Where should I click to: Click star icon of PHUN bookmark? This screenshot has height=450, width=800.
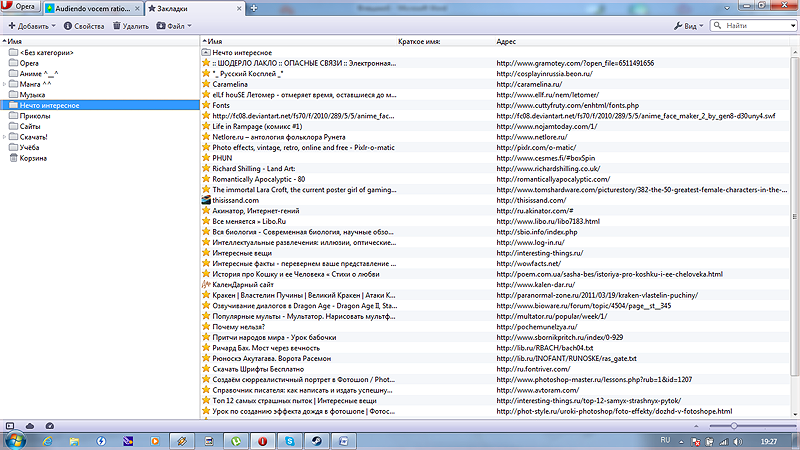pos(206,158)
